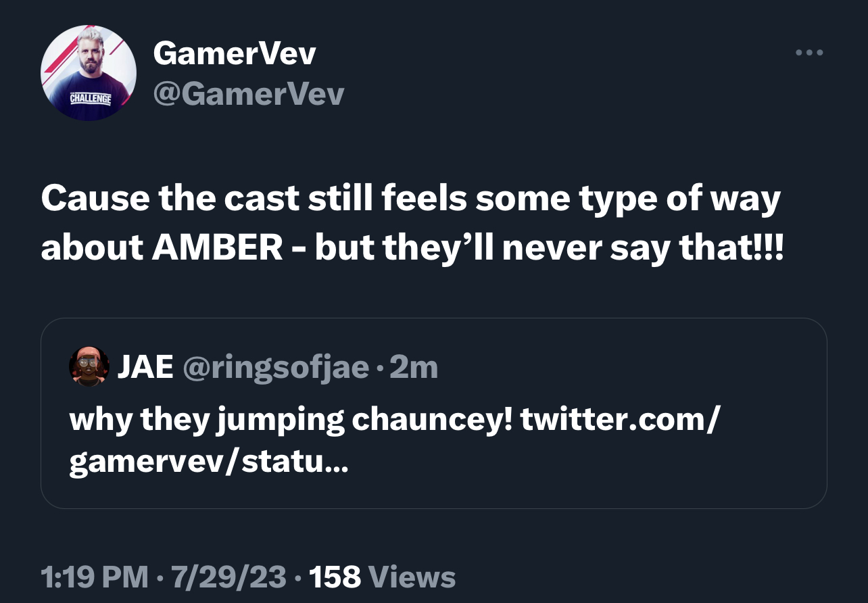Click the 1:19 PM time stamp

tap(94, 577)
